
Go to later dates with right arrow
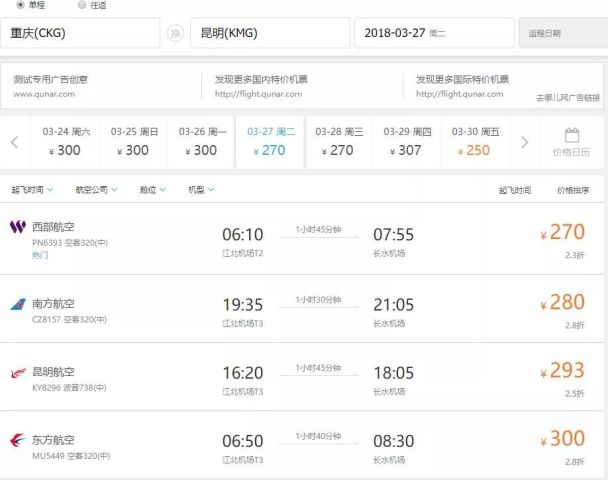[x=524, y=142]
